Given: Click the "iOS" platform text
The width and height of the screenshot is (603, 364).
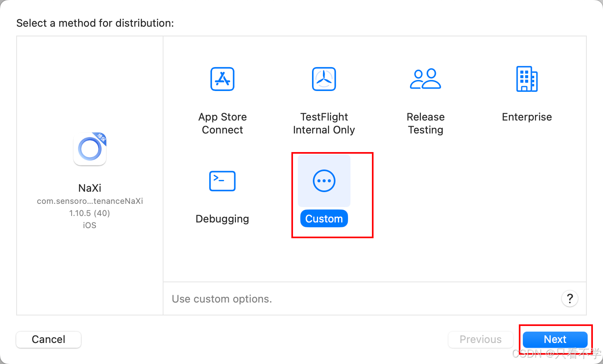Looking at the screenshot, I should click(90, 225).
